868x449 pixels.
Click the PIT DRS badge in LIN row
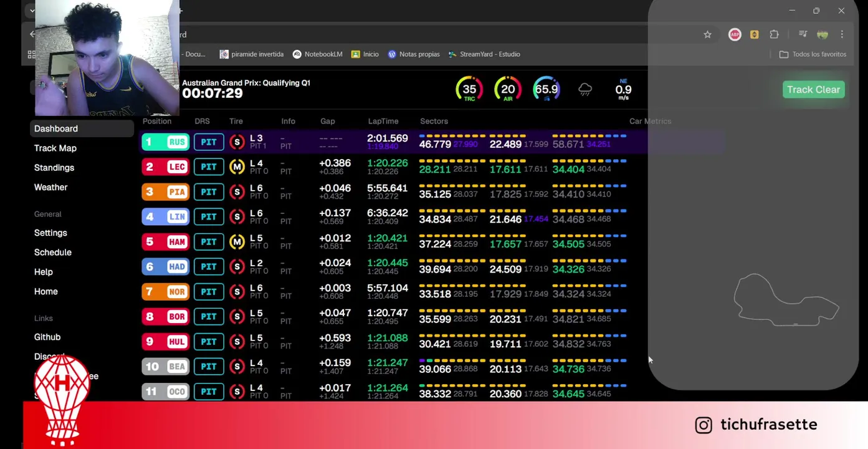209,217
